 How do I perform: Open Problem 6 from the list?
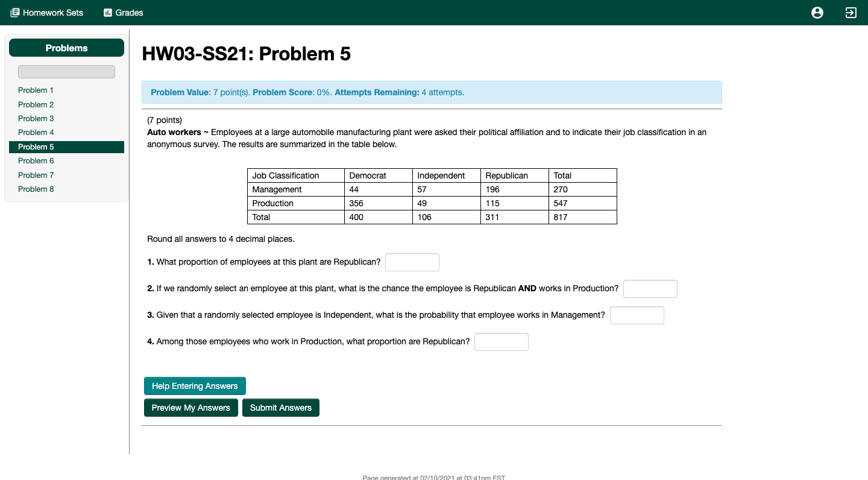[x=36, y=160]
